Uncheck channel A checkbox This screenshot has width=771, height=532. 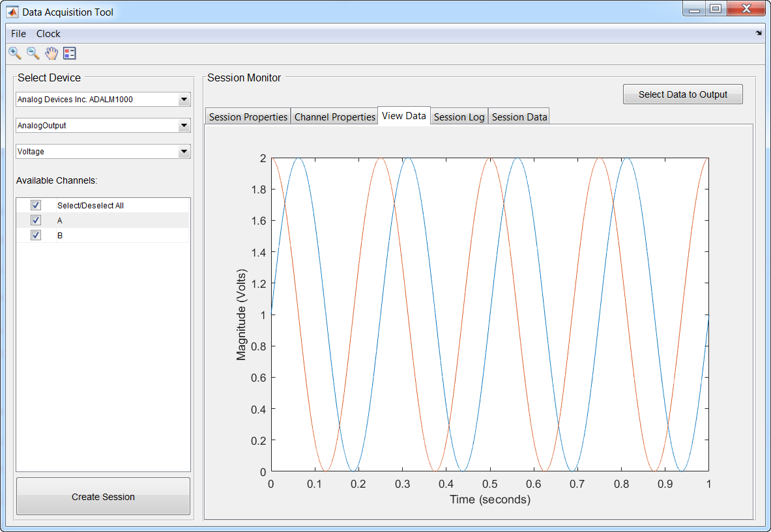click(36, 220)
